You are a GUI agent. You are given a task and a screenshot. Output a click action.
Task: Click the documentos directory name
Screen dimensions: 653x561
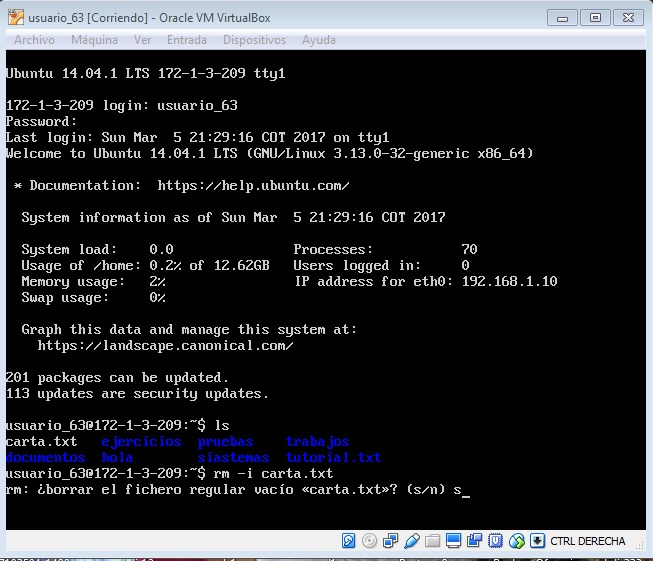coord(45,457)
